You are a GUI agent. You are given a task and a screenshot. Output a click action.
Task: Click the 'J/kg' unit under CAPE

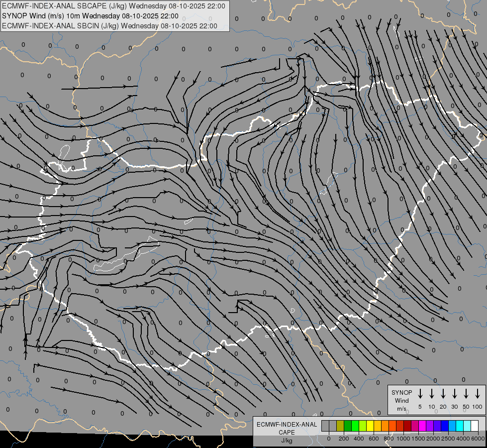point(287,441)
